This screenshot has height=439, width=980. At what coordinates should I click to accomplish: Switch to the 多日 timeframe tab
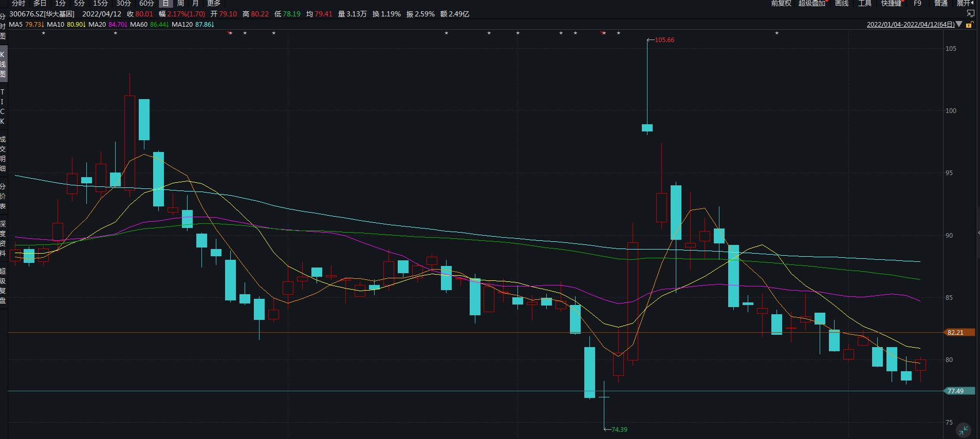[x=40, y=3]
